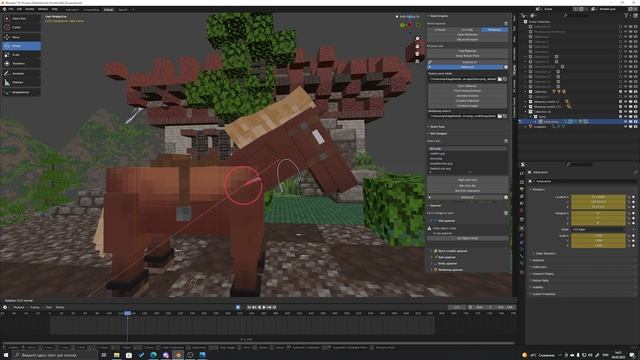The image size is (640, 360).
Task: Jump to timeline end frame button
Action: point(275,307)
